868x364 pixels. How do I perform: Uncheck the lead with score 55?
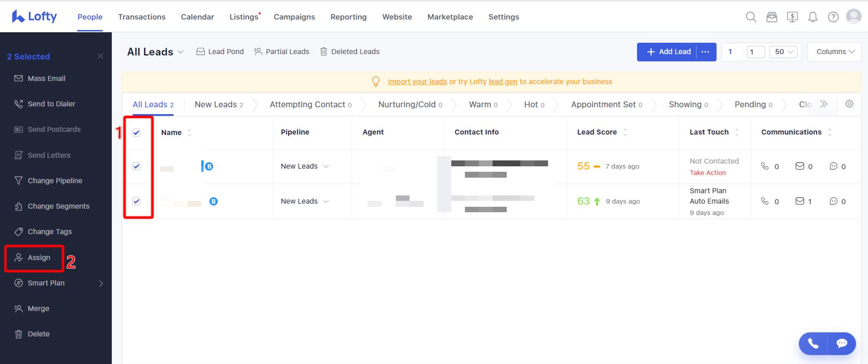point(136,166)
